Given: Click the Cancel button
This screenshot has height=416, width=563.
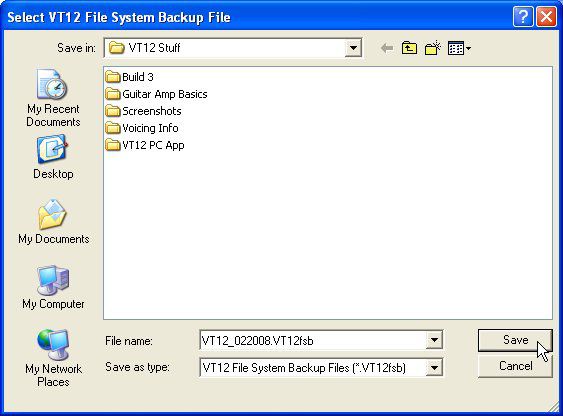Looking at the screenshot, I should 515,366.
